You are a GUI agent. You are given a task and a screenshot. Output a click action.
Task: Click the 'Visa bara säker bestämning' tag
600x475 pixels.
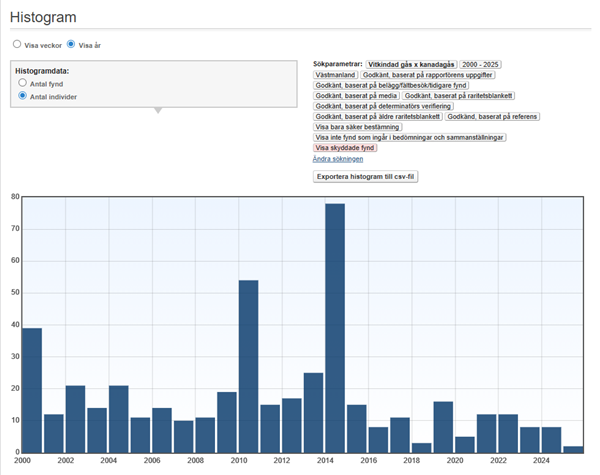coord(357,127)
